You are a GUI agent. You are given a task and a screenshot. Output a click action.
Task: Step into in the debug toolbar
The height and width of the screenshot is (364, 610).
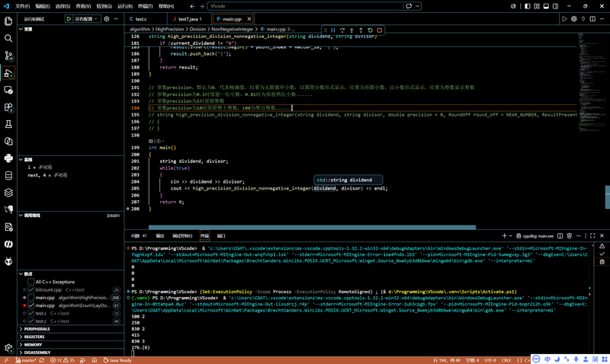point(352,30)
